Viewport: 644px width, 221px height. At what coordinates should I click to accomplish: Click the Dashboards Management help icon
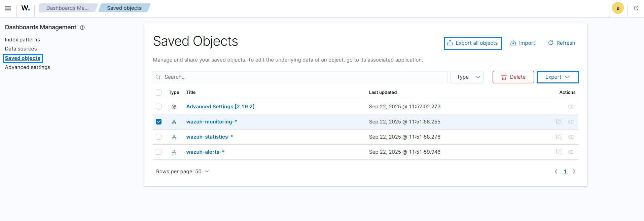pos(82,28)
